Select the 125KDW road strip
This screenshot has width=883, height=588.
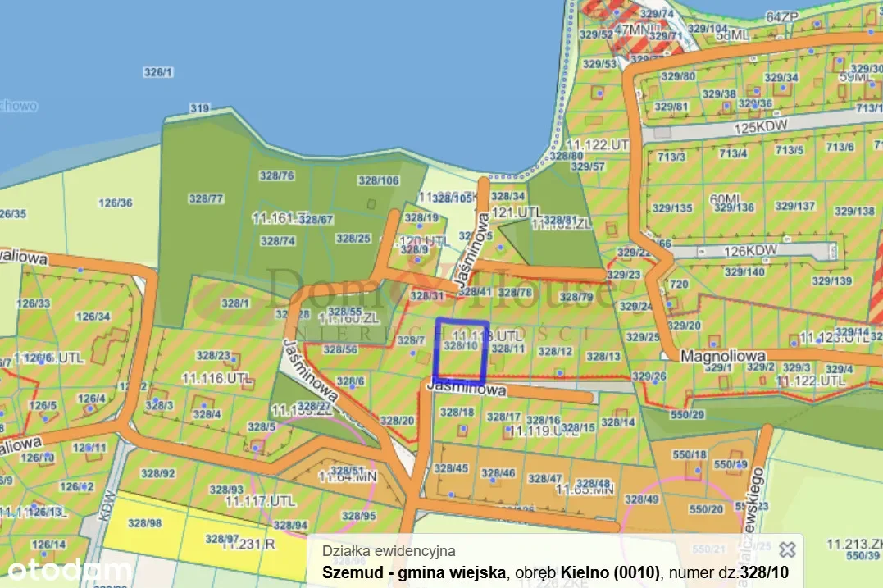coord(754,129)
